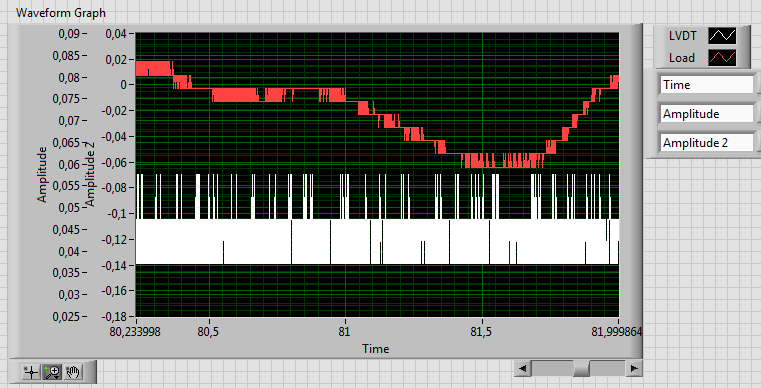Open LVDT plot legend white line icon
The height and width of the screenshot is (388, 761).
pyautogui.click(x=722, y=35)
